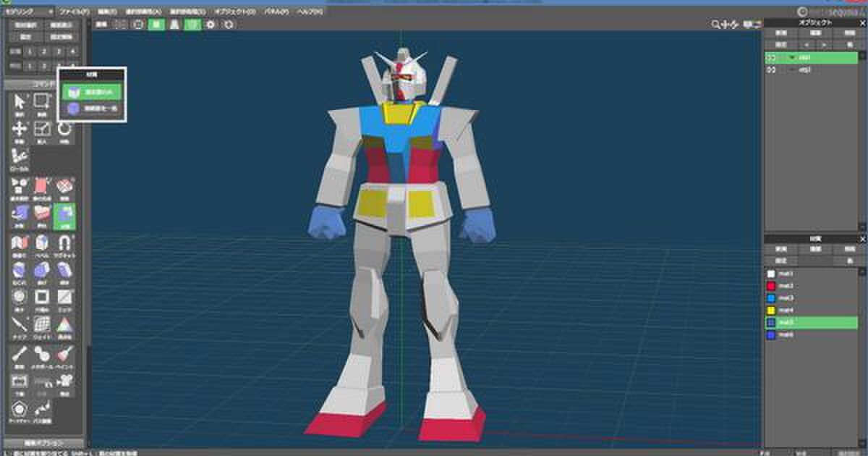
Task: Select the Wire grid tool icon
Action: [x=42, y=328]
